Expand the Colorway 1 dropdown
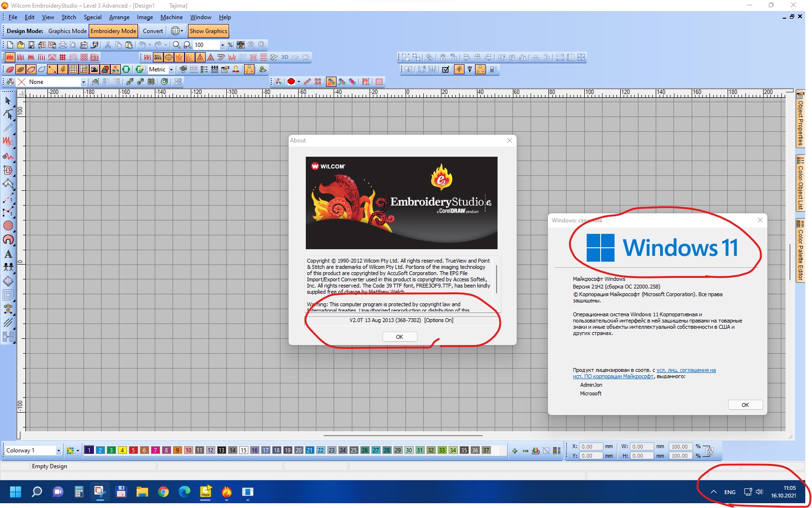 pyautogui.click(x=58, y=450)
